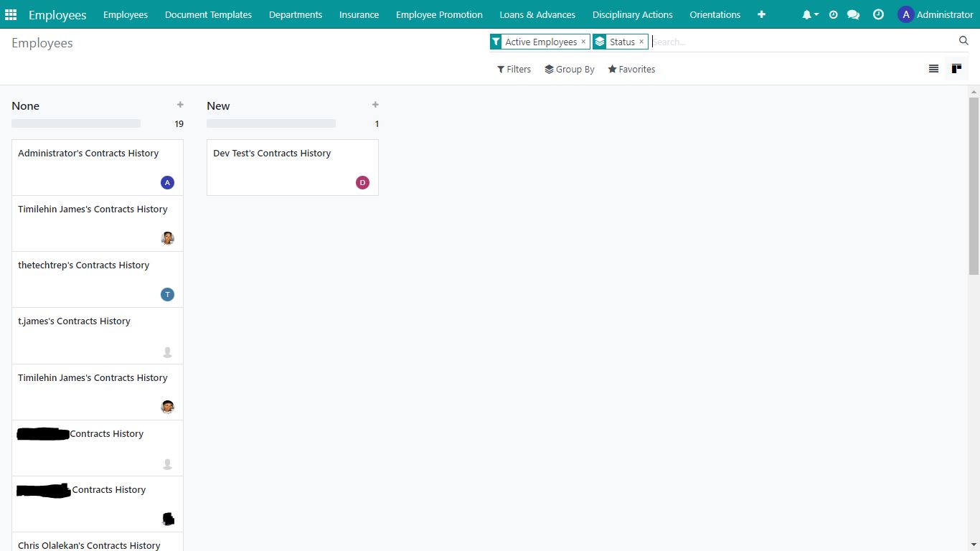Focus the search input field
980x551 pixels.
coord(802,42)
